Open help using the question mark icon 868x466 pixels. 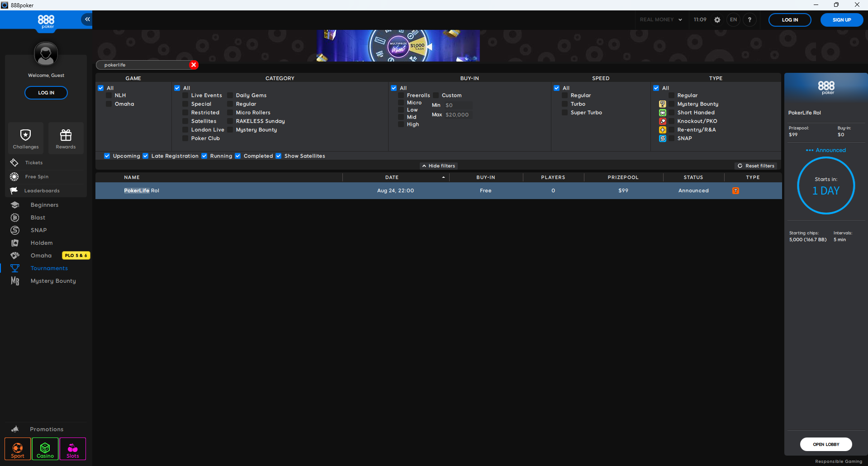pos(749,20)
